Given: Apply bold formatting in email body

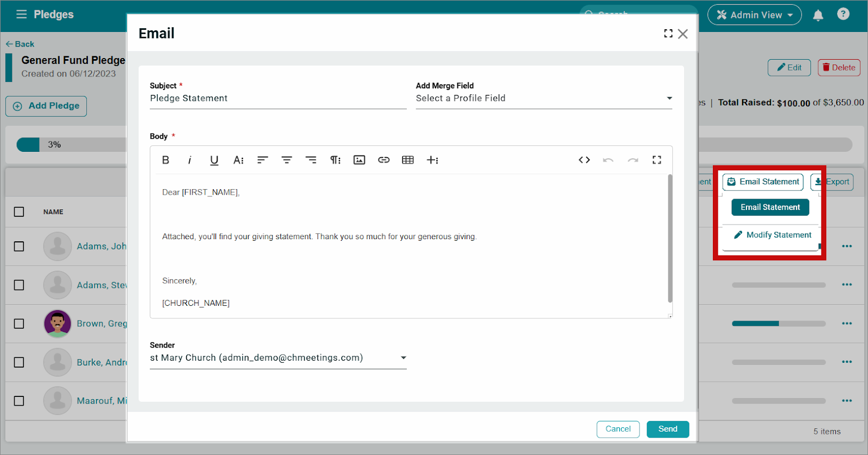Looking at the screenshot, I should point(165,160).
